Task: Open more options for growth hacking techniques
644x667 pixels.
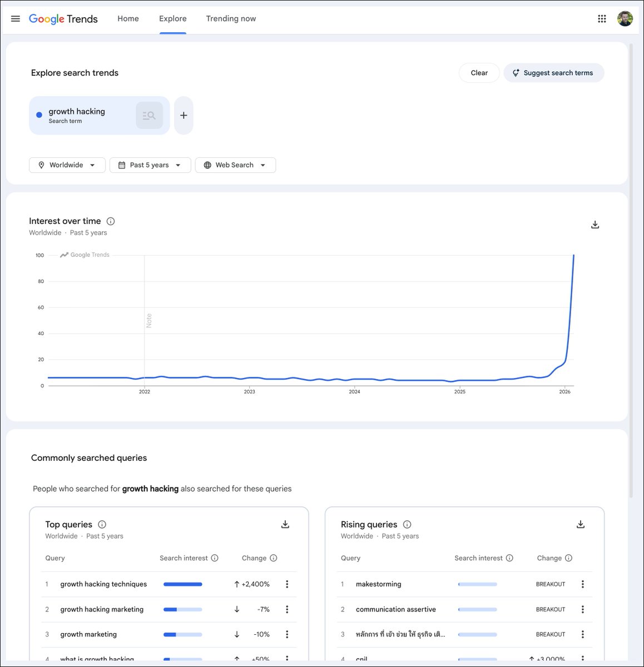Action: 287,584
